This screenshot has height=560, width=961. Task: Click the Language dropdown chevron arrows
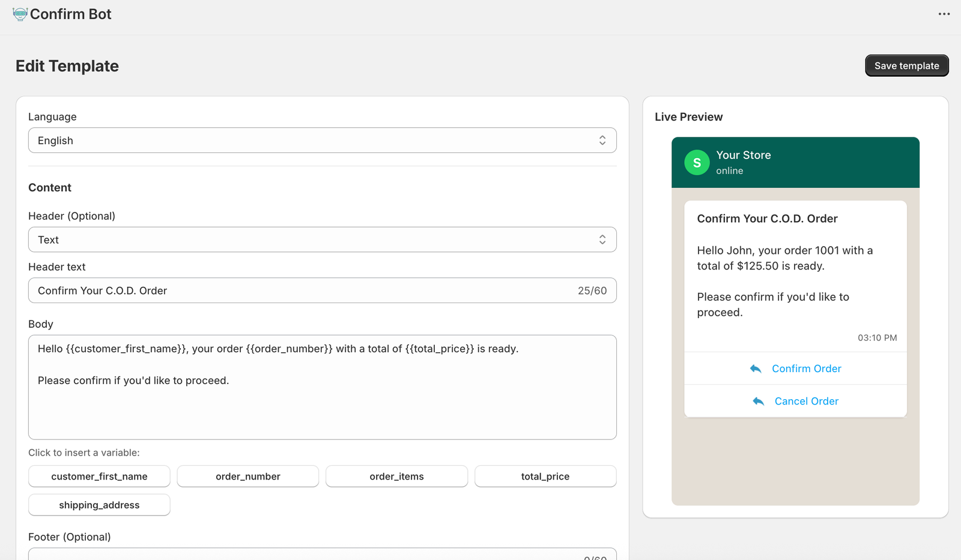click(602, 140)
